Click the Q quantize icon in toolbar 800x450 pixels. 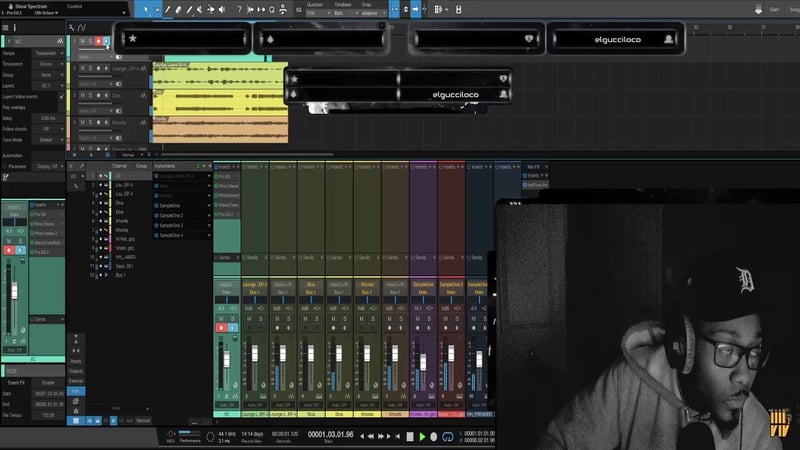(271, 9)
